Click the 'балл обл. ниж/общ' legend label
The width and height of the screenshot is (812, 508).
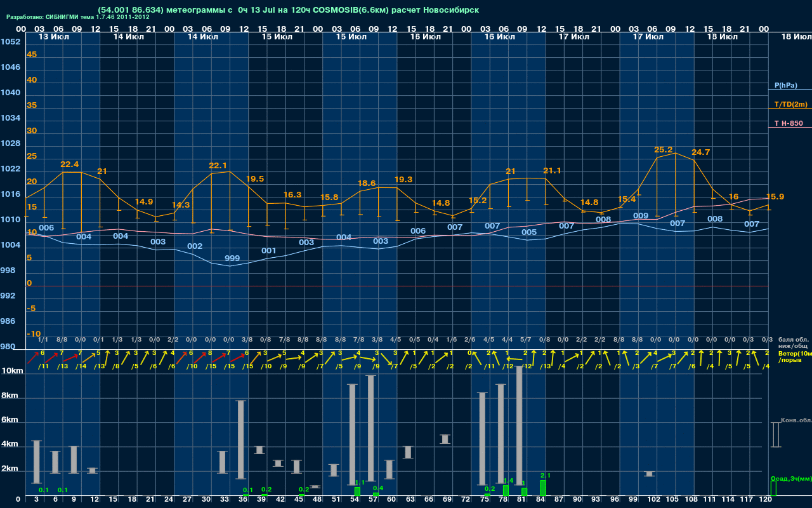tap(794, 343)
